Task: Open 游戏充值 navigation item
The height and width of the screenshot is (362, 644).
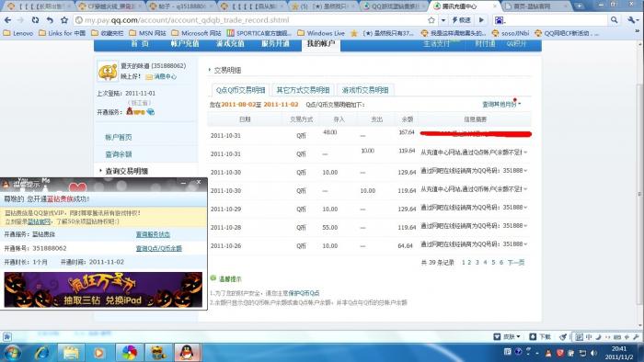Action: [230, 43]
